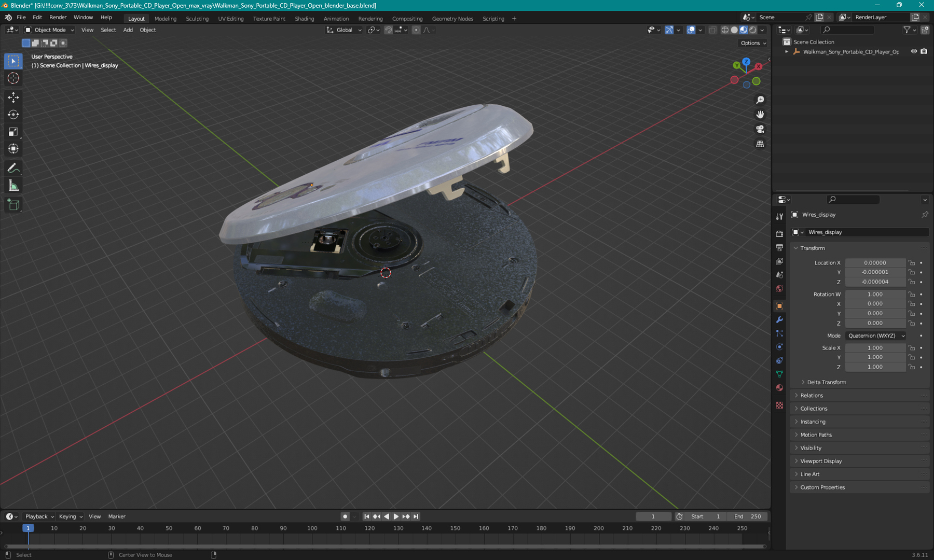Disable Walkman collection in renders camera icon

924,51
